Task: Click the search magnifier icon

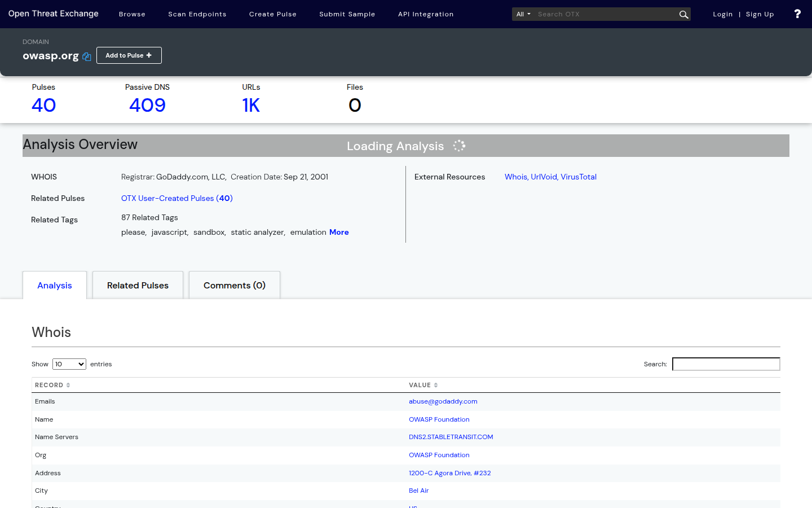Action: click(x=683, y=14)
